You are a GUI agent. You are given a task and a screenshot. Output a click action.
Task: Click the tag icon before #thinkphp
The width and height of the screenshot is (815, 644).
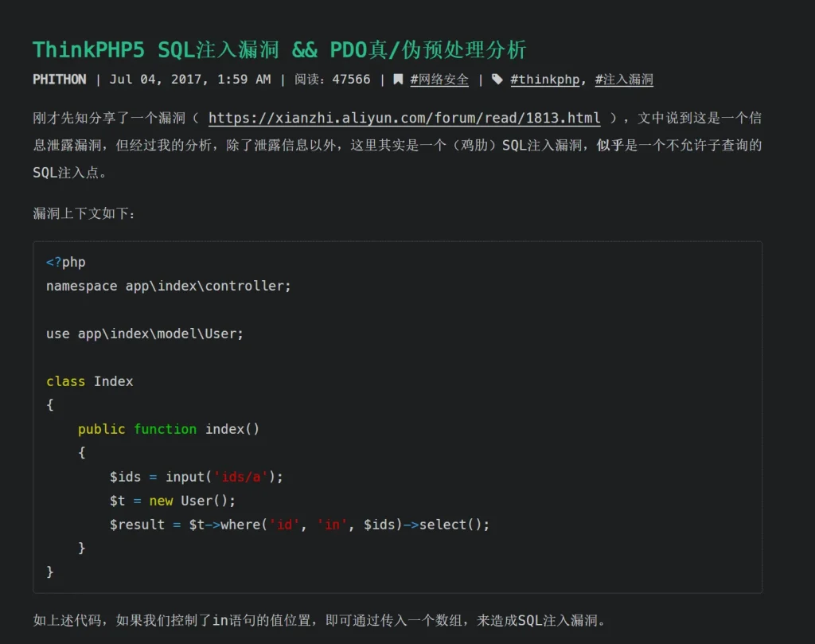point(497,80)
